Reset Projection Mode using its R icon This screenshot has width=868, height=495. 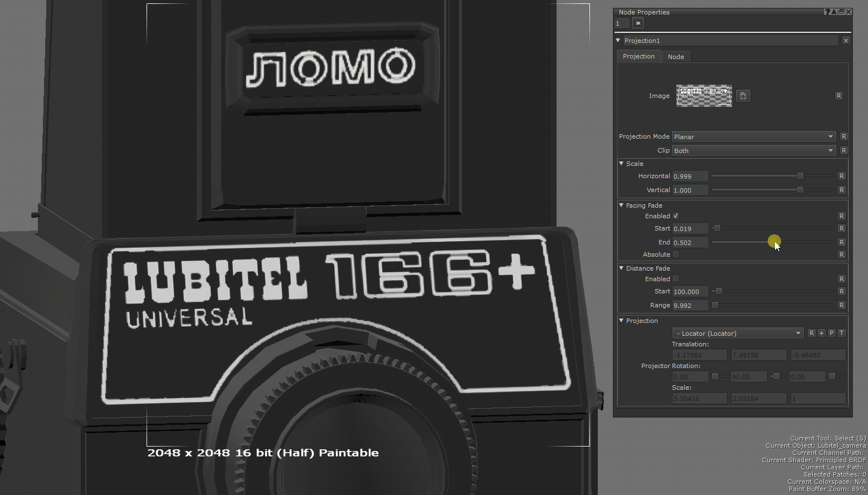(x=843, y=136)
